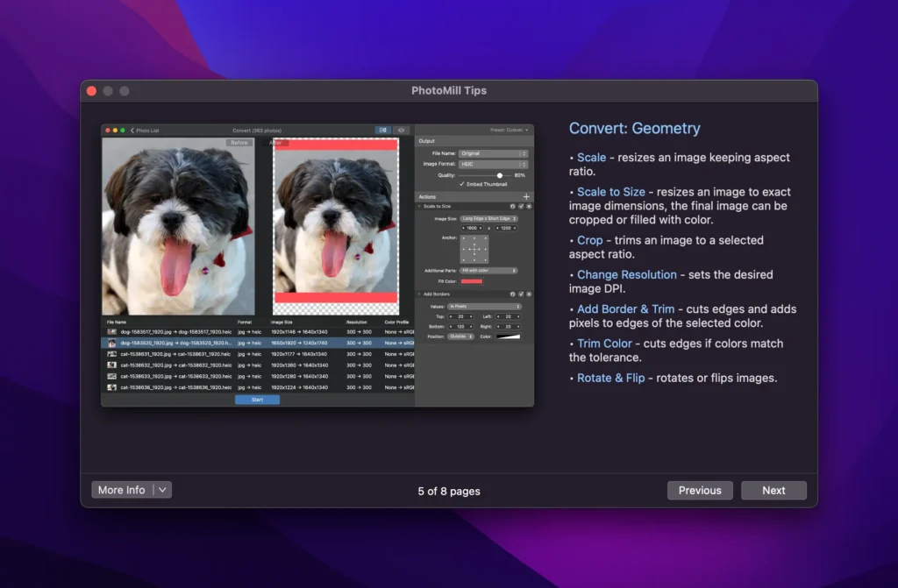Open the Image Format dropdown showing HEIC
The width and height of the screenshot is (898, 588).
491,164
